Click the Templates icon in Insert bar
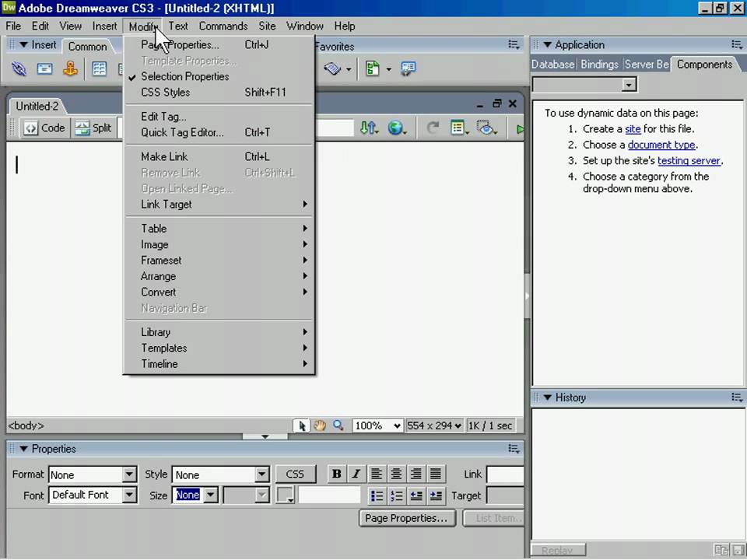747x560 pixels. pos(373,68)
